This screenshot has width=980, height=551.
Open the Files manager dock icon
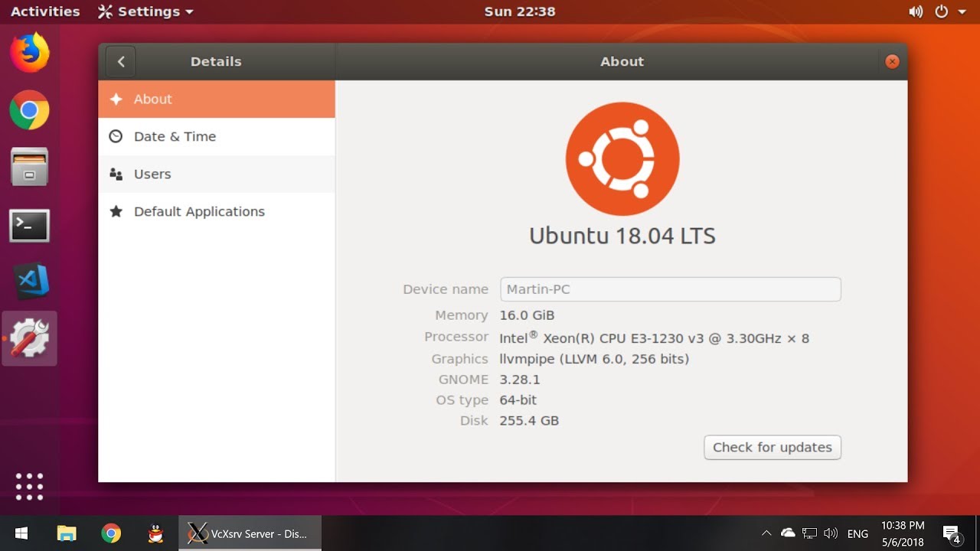click(29, 167)
